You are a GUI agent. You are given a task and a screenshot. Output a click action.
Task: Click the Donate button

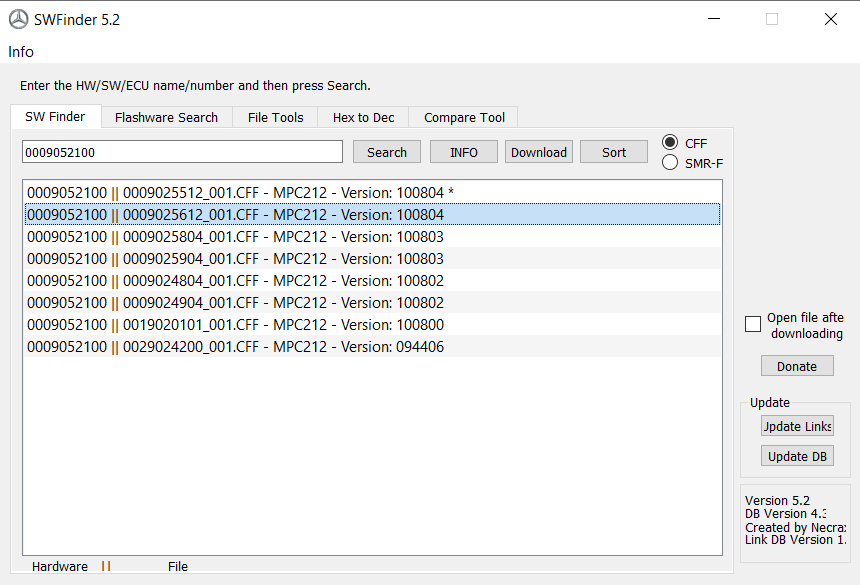tap(797, 366)
